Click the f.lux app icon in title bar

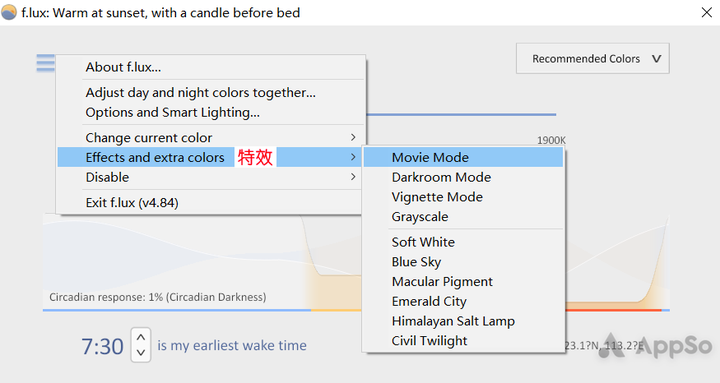tap(10, 12)
